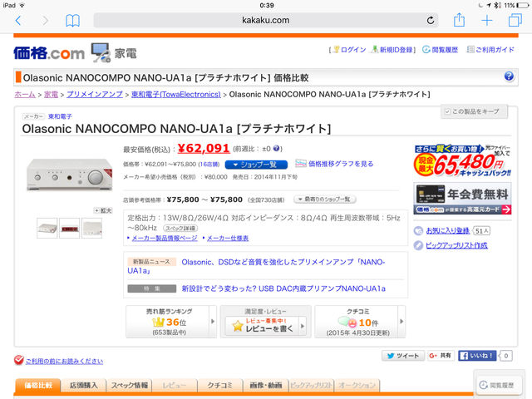Show all tabs overview icon
The width and height of the screenshot is (532, 399).
click(x=515, y=20)
